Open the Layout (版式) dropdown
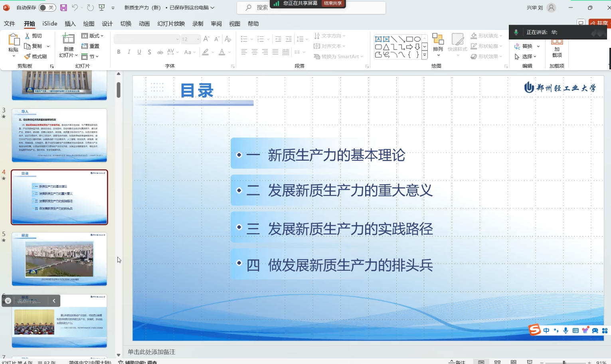This screenshot has width=611, height=364. [93, 36]
